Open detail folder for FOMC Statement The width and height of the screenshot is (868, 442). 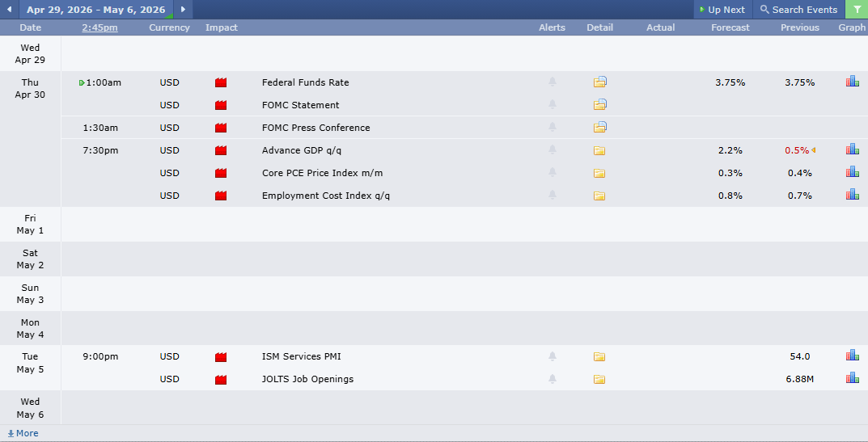[x=599, y=105]
